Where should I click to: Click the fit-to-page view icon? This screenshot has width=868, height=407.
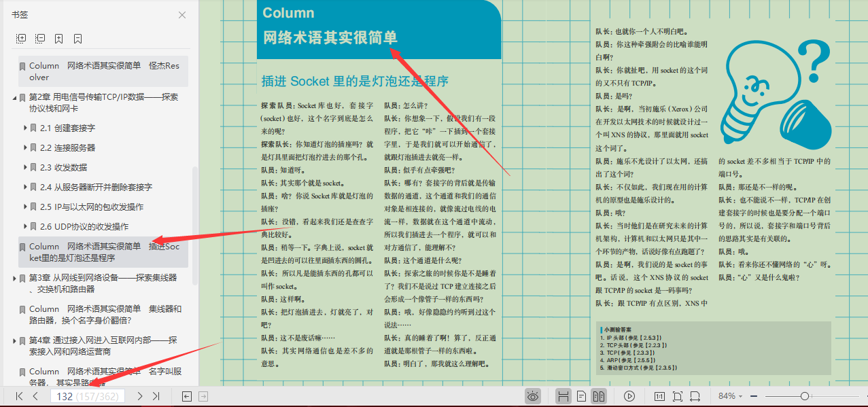click(x=677, y=395)
